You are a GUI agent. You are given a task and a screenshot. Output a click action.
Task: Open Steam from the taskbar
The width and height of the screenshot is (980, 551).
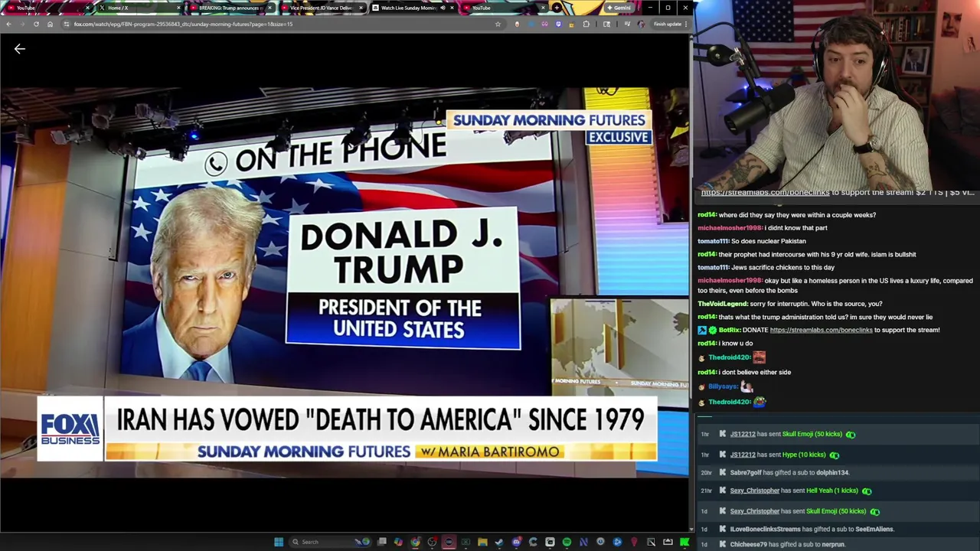click(x=499, y=542)
